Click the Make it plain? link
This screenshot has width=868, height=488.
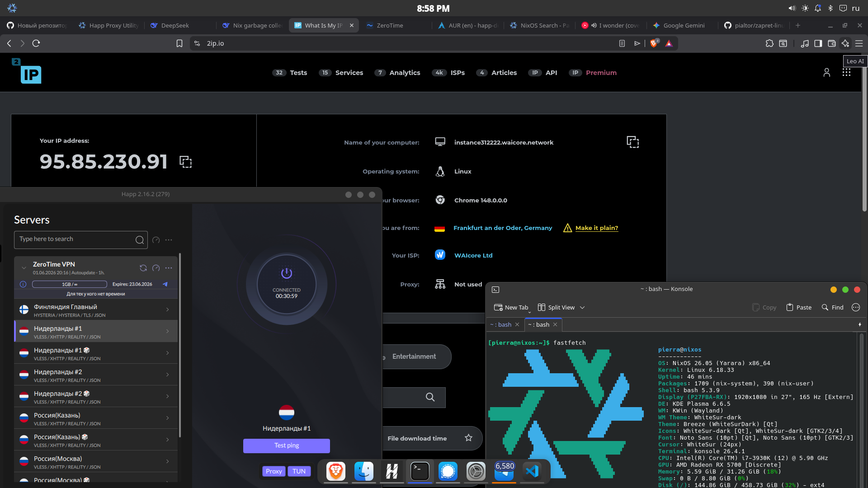coord(597,228)
